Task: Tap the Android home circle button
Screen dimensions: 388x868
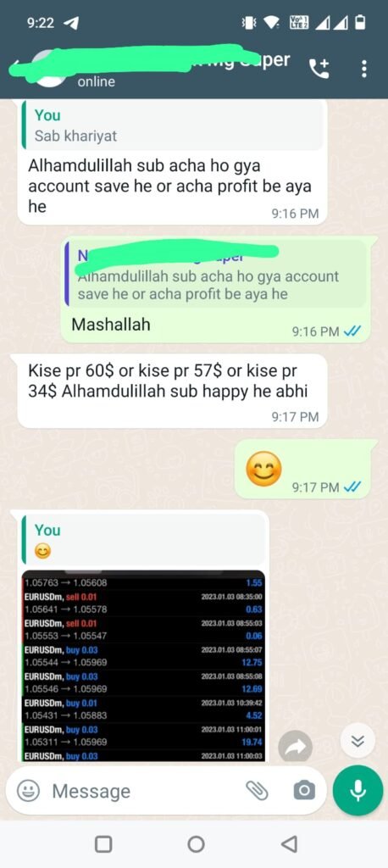Action: [x=196, y=844]
